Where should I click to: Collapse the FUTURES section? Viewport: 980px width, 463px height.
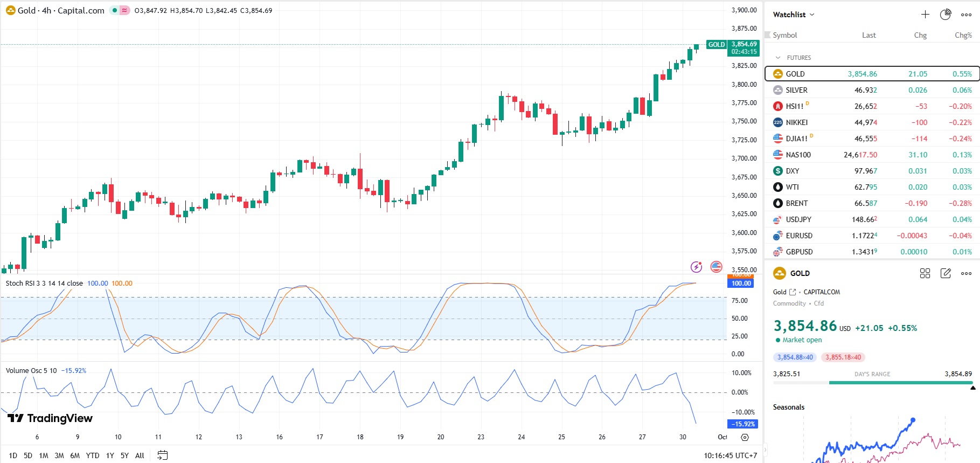click(x=778, y=58)
